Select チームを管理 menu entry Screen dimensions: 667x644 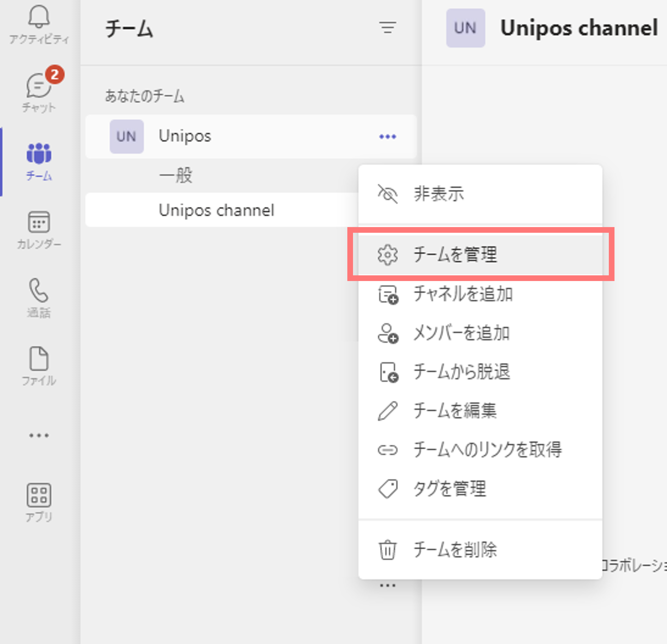click(480, 254)
